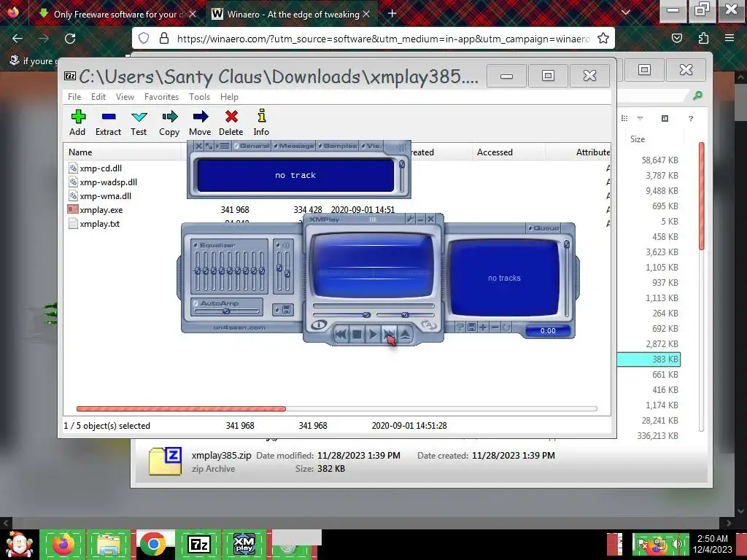Click the playlist panel scrollbar handle
The width and height of the screenshot is (747, 560).
click(566, 244)
